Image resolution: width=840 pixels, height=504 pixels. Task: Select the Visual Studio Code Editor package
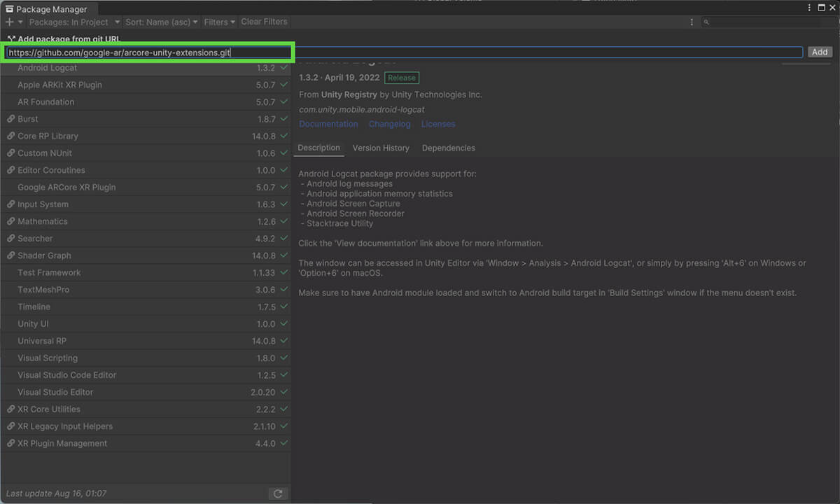[x=146, y=374]
